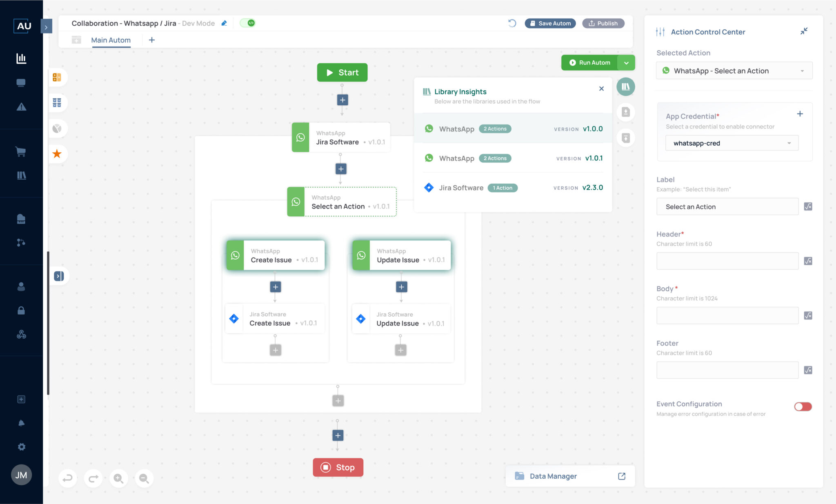Switch to the Main Autom tab
Image resolution: width=836 pixels, height=504 pixels.
point(111,40)
